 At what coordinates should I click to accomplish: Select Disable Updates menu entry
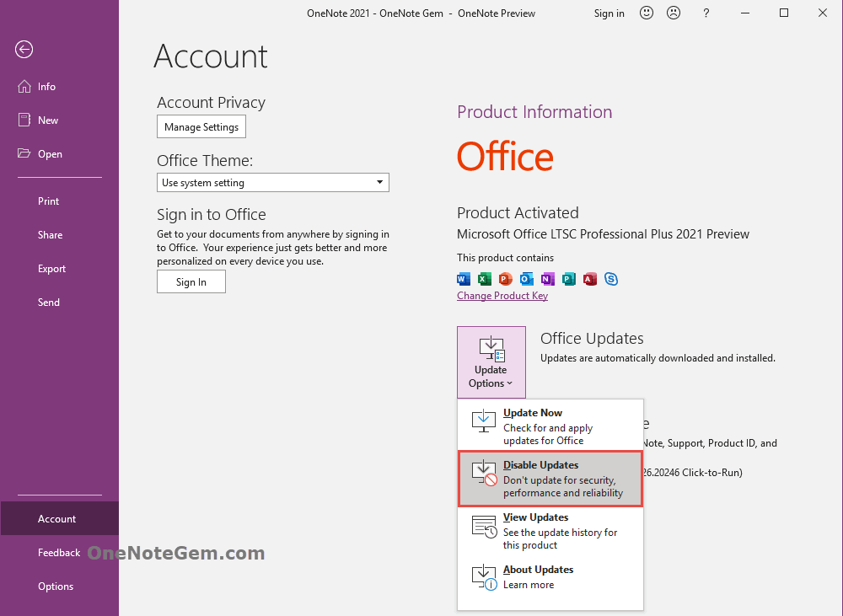point(550,479)
